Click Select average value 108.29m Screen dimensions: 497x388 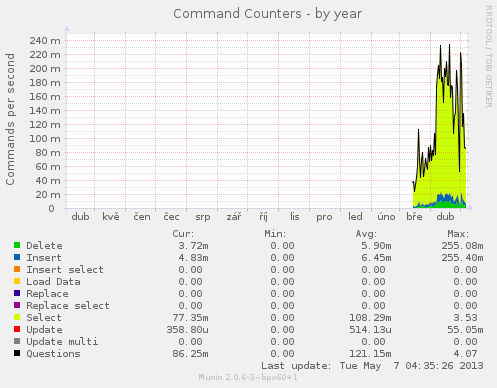click(370, 318)
